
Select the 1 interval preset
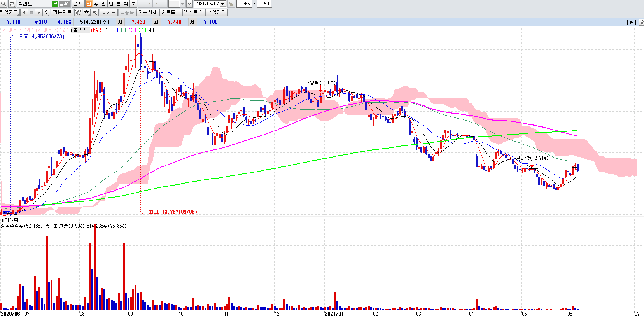coord(142,4)
